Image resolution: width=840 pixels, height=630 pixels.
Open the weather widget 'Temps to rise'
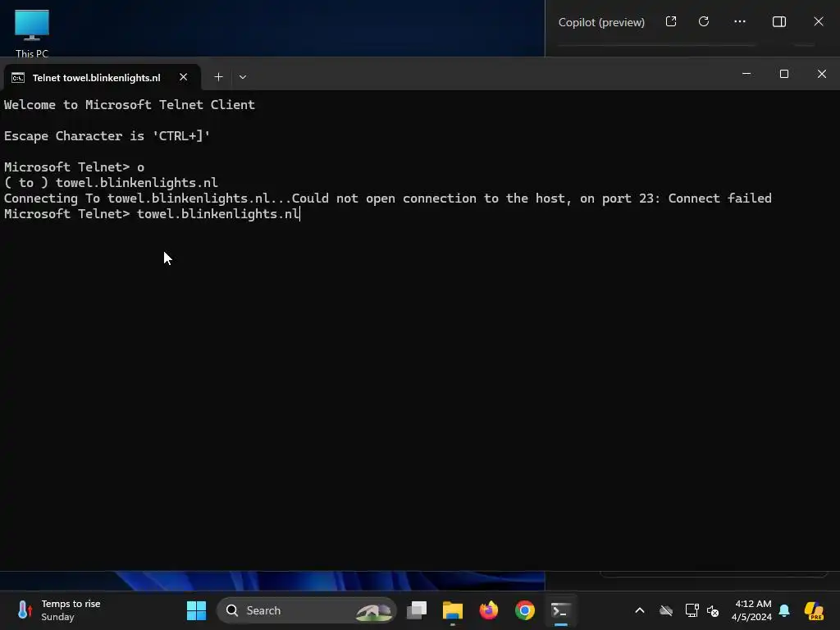click(x=59, y=610)
